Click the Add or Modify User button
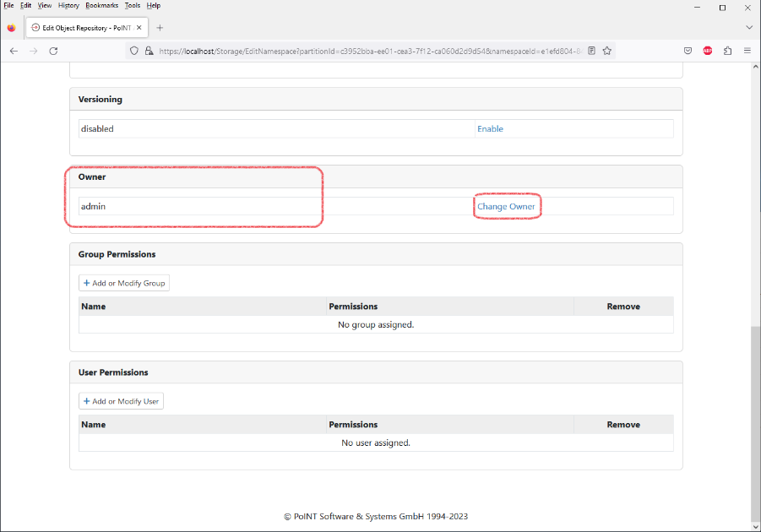Image resolution: width=761 pixels, height=532 pixels. coord(121,401)
